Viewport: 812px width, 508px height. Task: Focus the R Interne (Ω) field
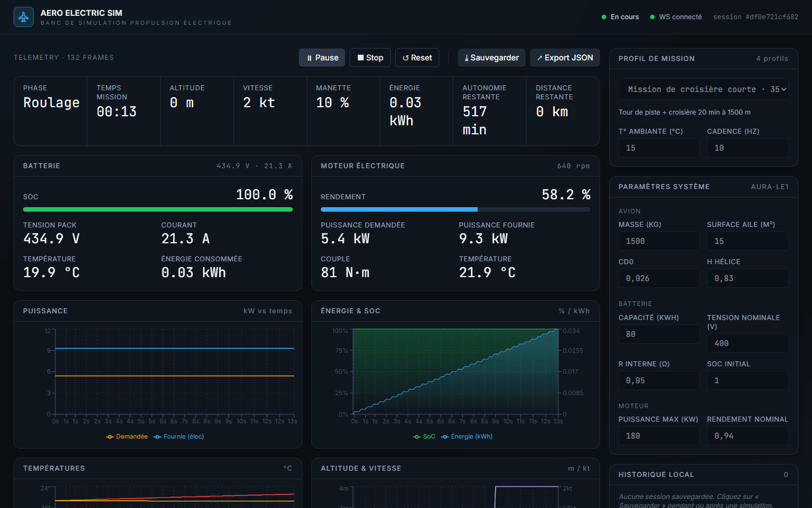659,380
